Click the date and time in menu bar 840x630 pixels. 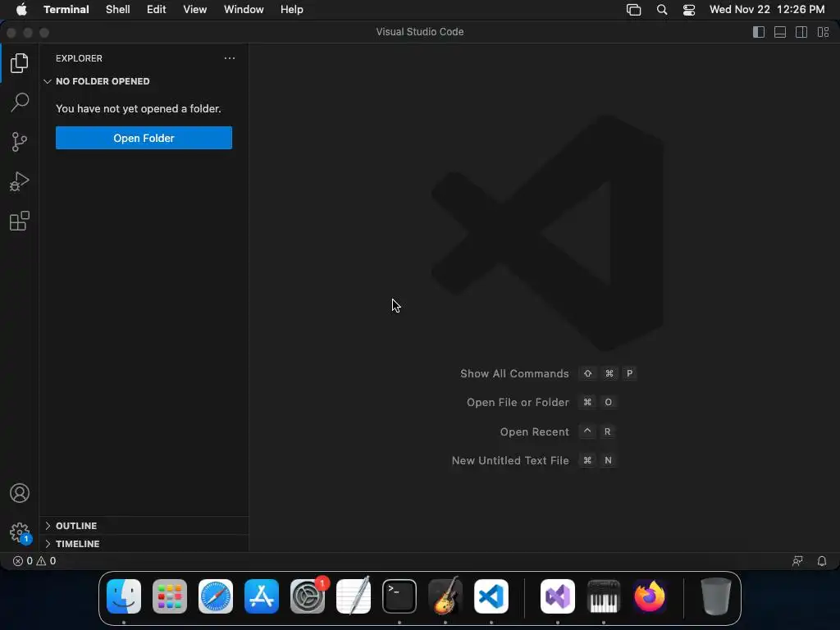point(767,10)
